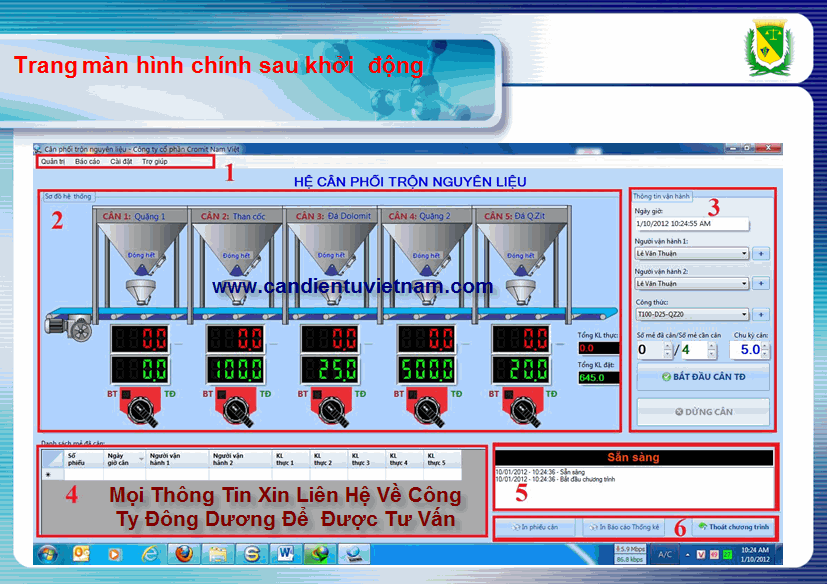This screenshot has height=584, width=827.
Task: Click the In Báo cáo Thống kê button
Action: (623, 527)
